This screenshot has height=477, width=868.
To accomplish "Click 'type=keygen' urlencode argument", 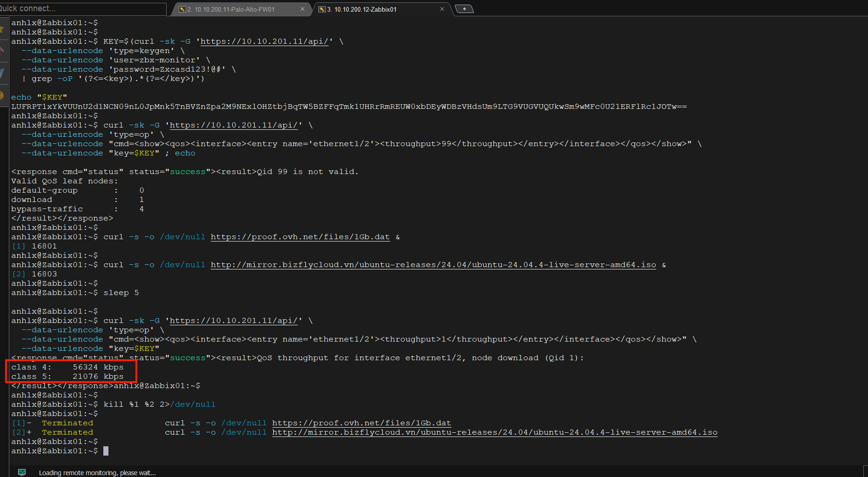I will 141,51.
